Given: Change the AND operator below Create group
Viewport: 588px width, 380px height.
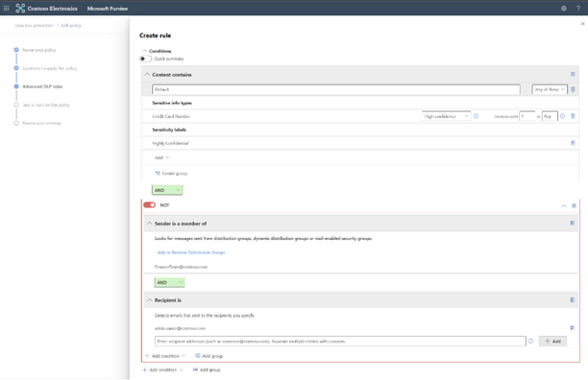Looking at the screenshot, I should [x=167, y=190].
